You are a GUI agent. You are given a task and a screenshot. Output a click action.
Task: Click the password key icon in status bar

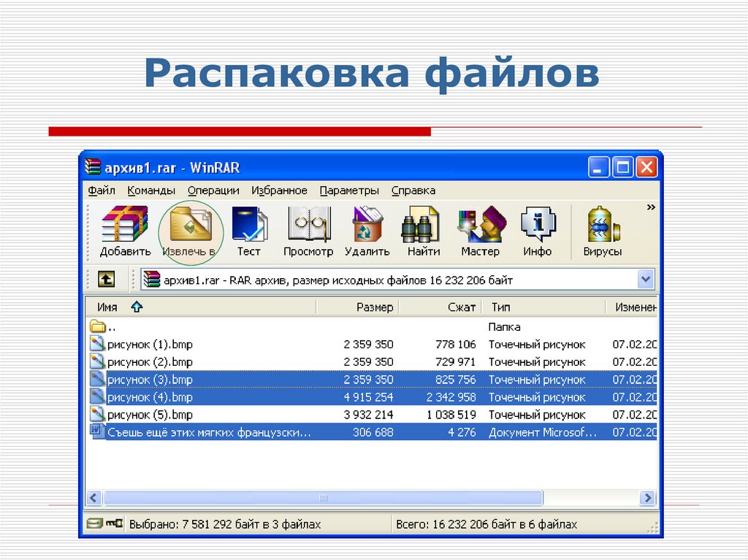coord(115,523)
